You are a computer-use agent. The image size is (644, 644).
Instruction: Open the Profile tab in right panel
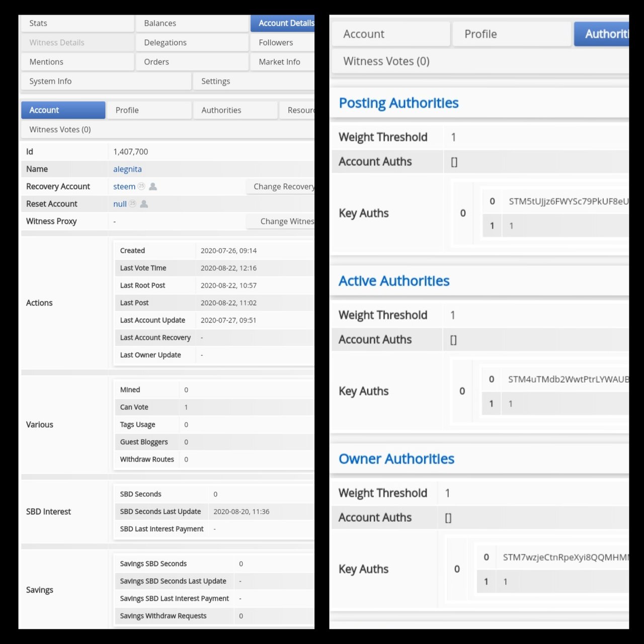pyautogui.click(x=512, y=34)
